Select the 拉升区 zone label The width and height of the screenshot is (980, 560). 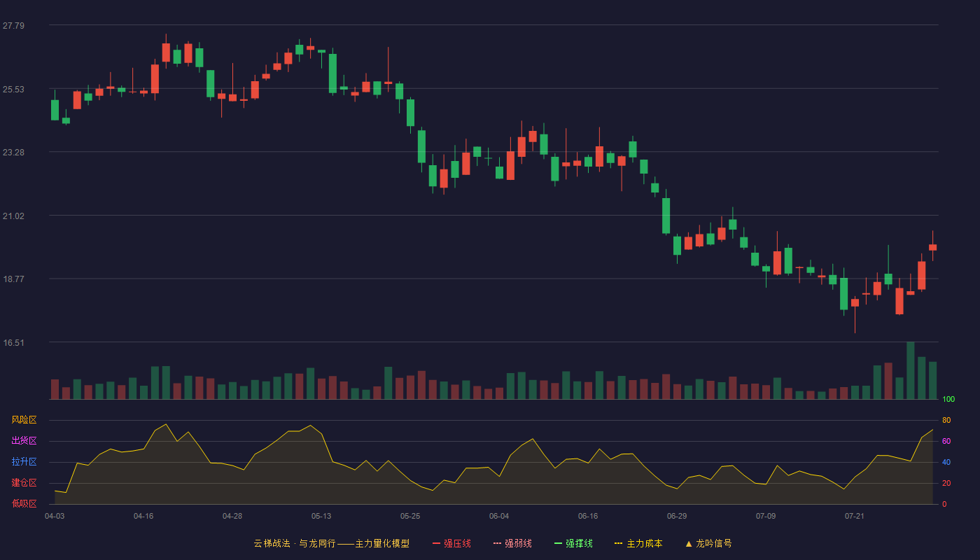click(x=24, y=462)
